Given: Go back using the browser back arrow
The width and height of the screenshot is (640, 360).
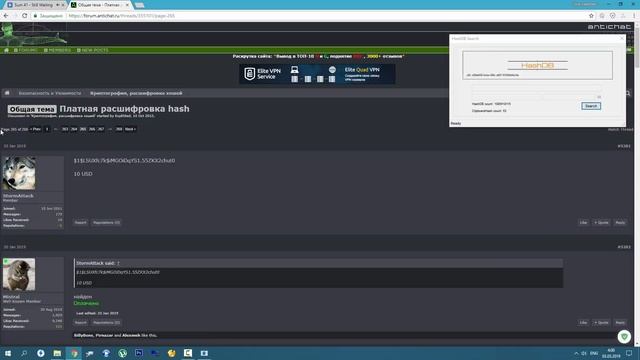Looking at the screenshot, I should pyautogui.click(x=6, y=16).
